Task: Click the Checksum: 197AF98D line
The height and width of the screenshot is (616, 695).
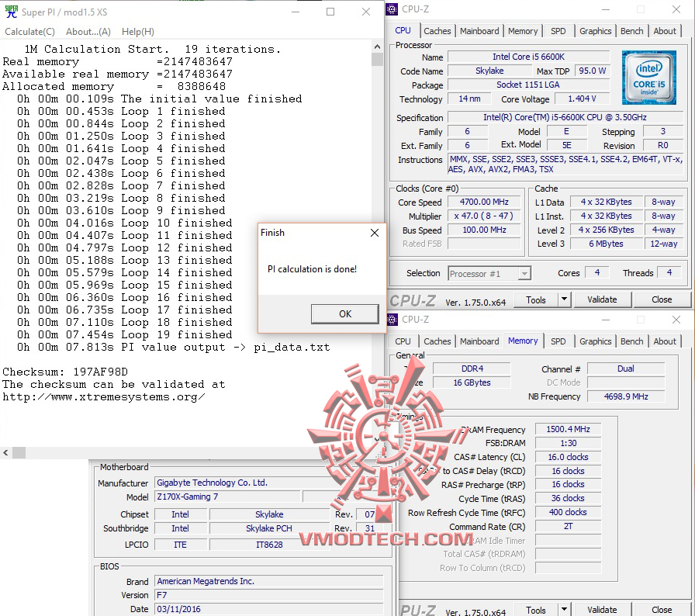Action: pos(65,372)
